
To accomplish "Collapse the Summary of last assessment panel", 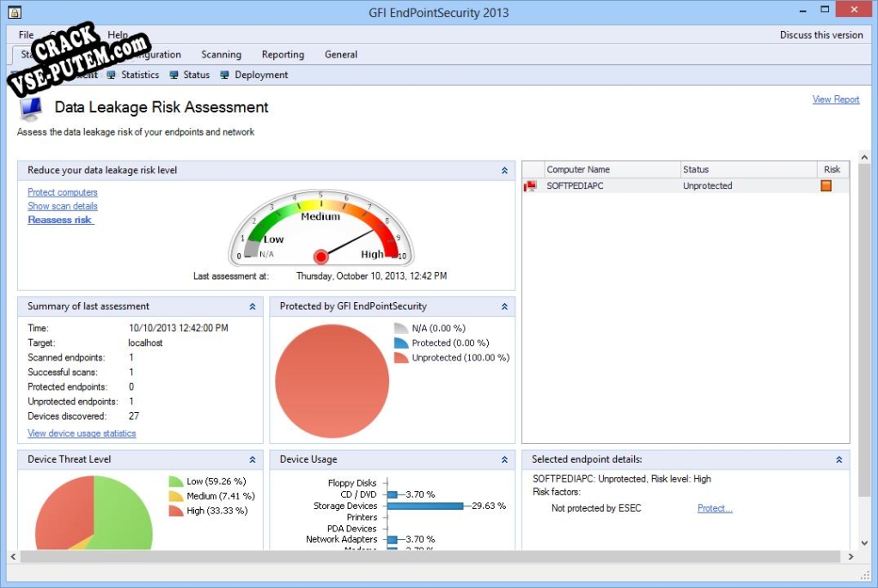I will point(253,306).
